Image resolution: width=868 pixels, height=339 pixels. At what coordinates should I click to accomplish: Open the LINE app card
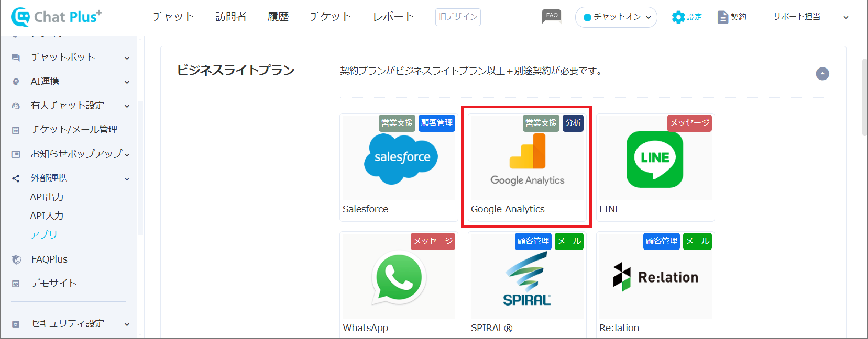[x=655, y=167]
